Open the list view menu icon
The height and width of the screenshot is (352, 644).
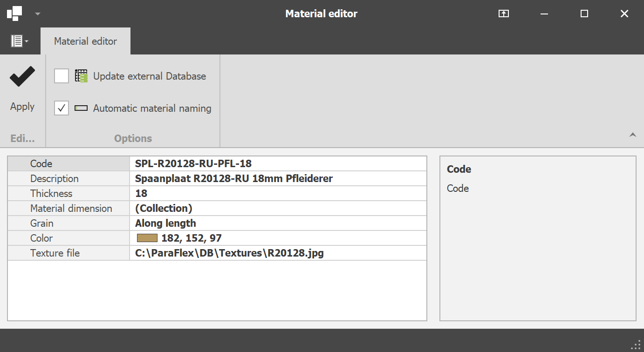pyautogui.click(x=19, y=41)
